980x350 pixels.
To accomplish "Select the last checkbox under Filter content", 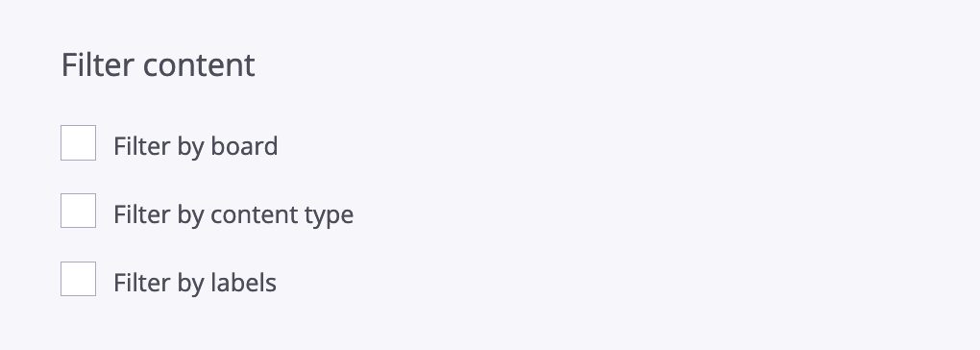I will pos(78,279).
